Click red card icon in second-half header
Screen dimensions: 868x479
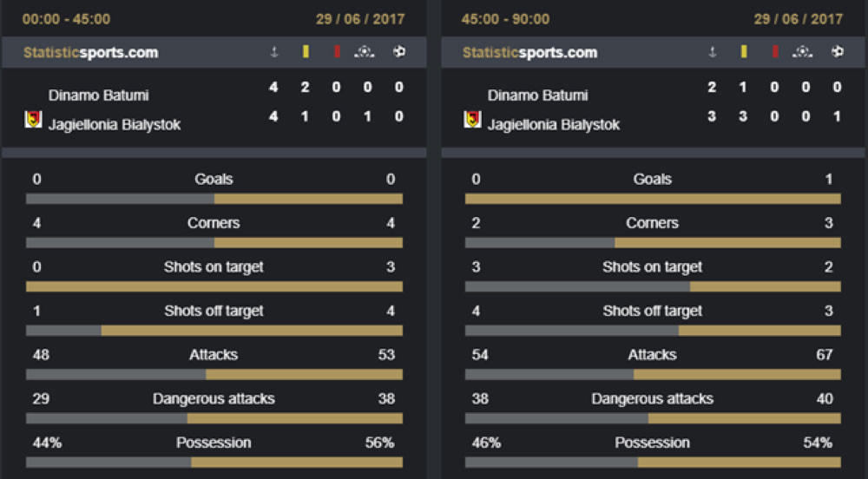tap(775, 51)
